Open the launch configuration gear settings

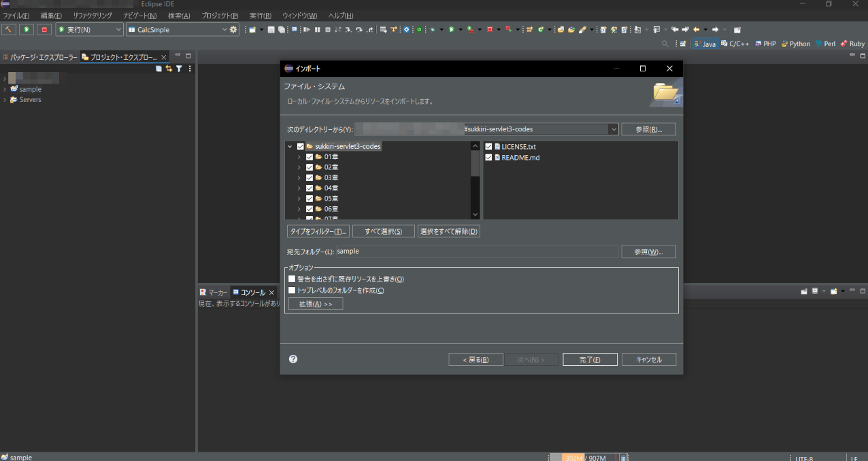pyautogui.click(x=234, y=30)
